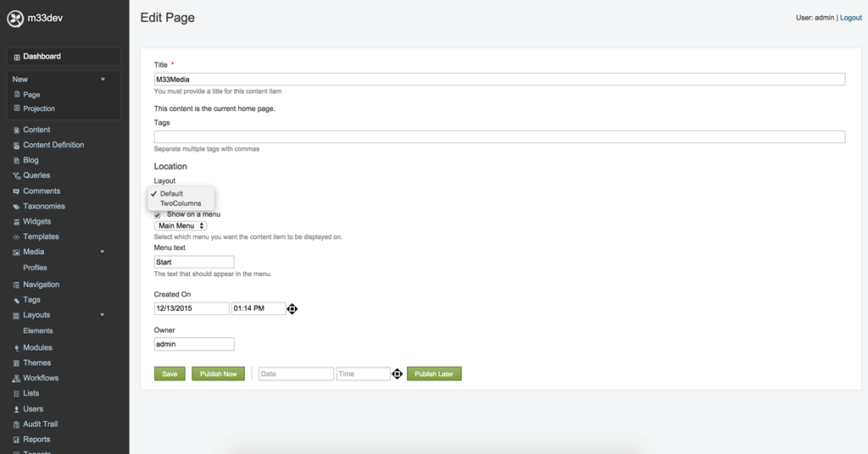Click the Created On date field
The height and width of the screenshot is (454, 868).
(192, 309)
